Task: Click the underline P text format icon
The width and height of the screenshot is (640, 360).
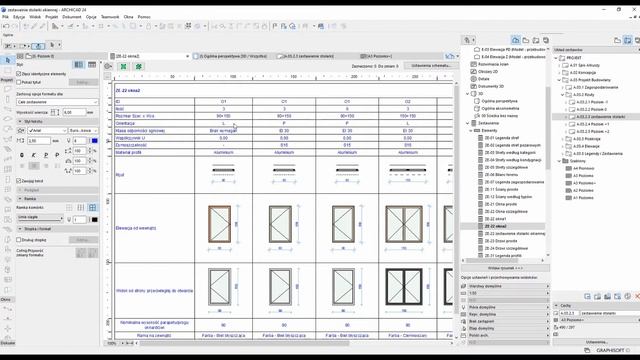Action: click(x=46, y=155)
